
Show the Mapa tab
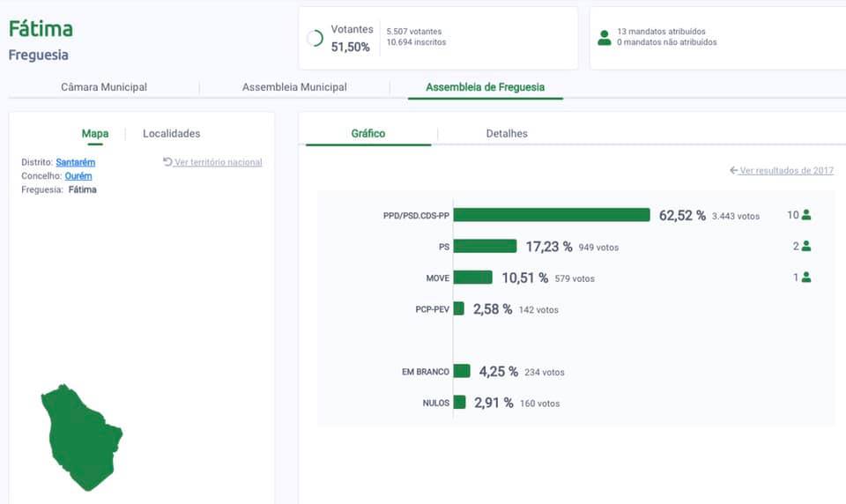click(x=95, y=133)
